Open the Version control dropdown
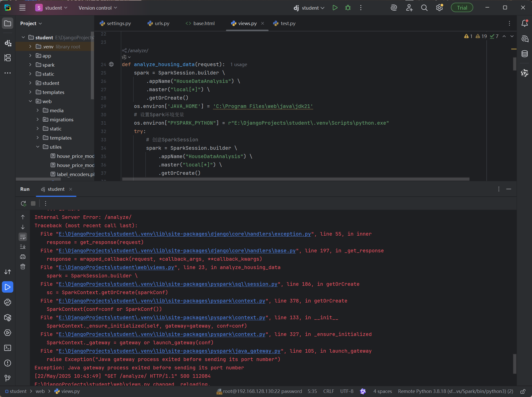Image resolution: width=532 pixels, height=397 pixels. [x=98, y=8]
